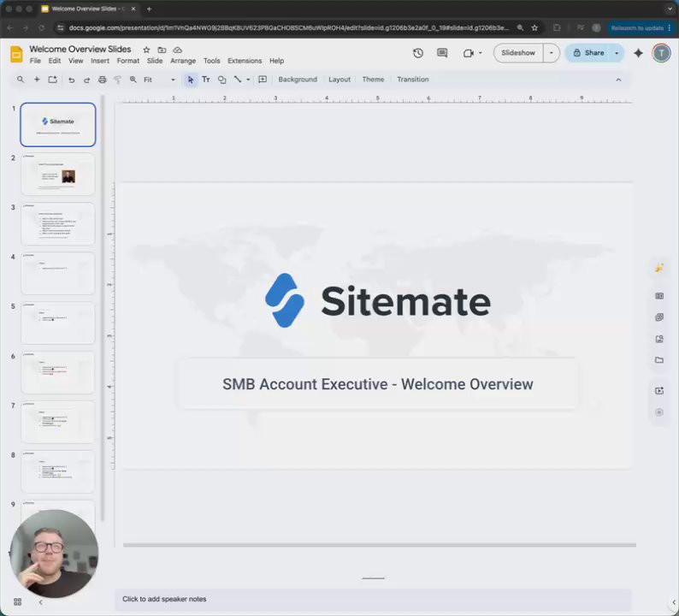Close the Welcome Overview Slides tab
The image size is (679, 616).
133,9
